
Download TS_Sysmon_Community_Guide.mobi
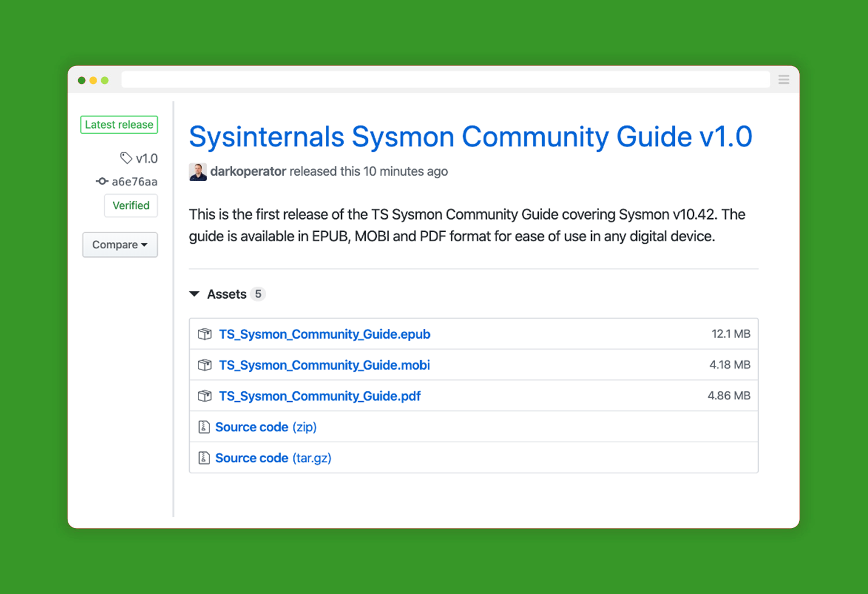324,365
